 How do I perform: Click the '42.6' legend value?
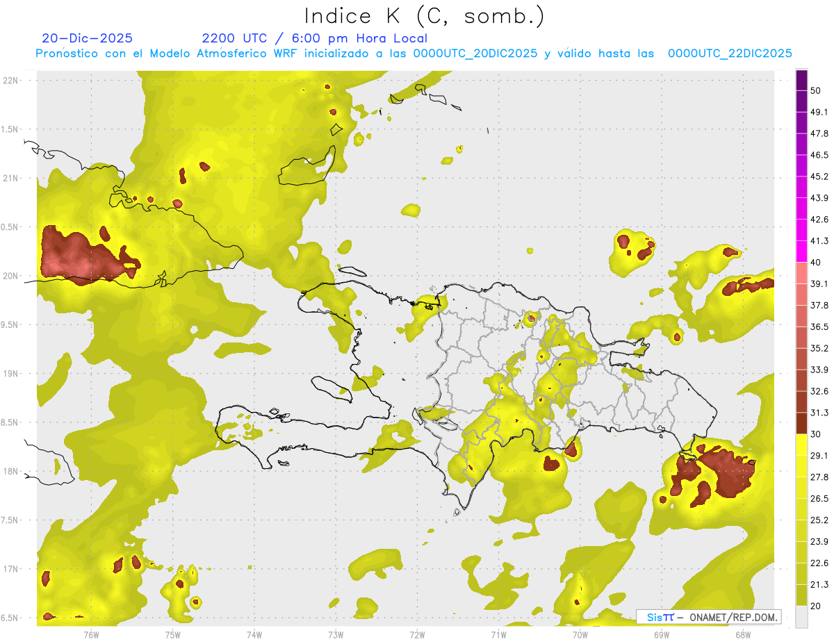(x=819, y=220)
